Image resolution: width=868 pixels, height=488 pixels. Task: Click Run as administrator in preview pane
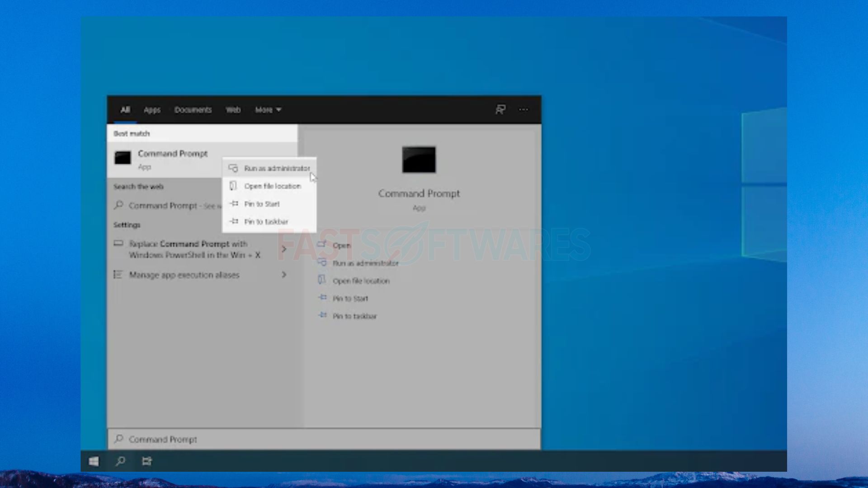pos(365,263)
